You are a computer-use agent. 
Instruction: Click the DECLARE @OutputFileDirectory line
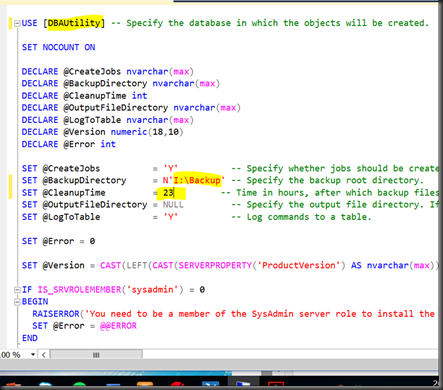pos(131,108)
